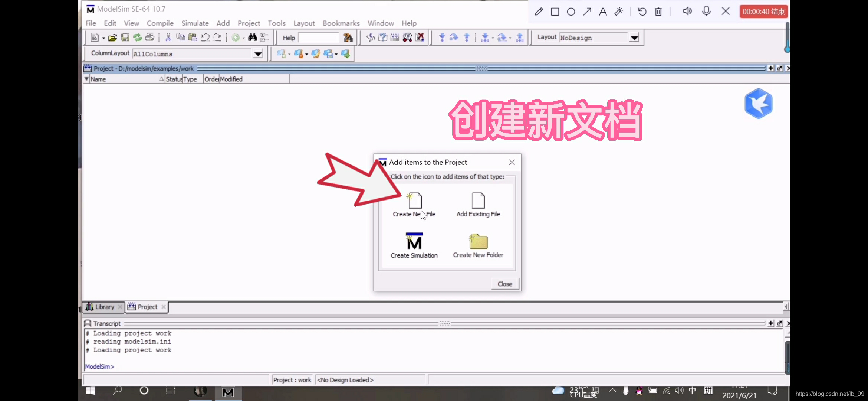Expand the Layout NoDesign selector
The height and width of the screenshot is (401, 868).
pos(634,38)
